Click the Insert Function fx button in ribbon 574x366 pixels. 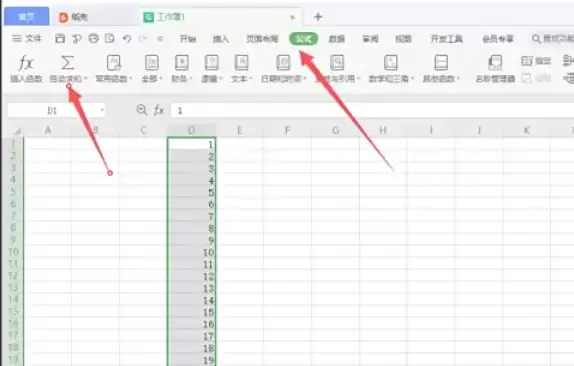[26, 68]
